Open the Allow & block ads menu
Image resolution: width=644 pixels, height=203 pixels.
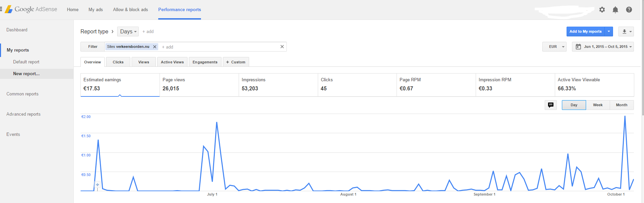coord(131,9)
